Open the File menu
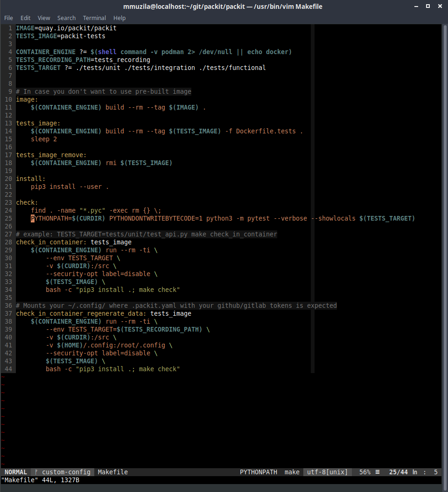 (x=8, y=18)
